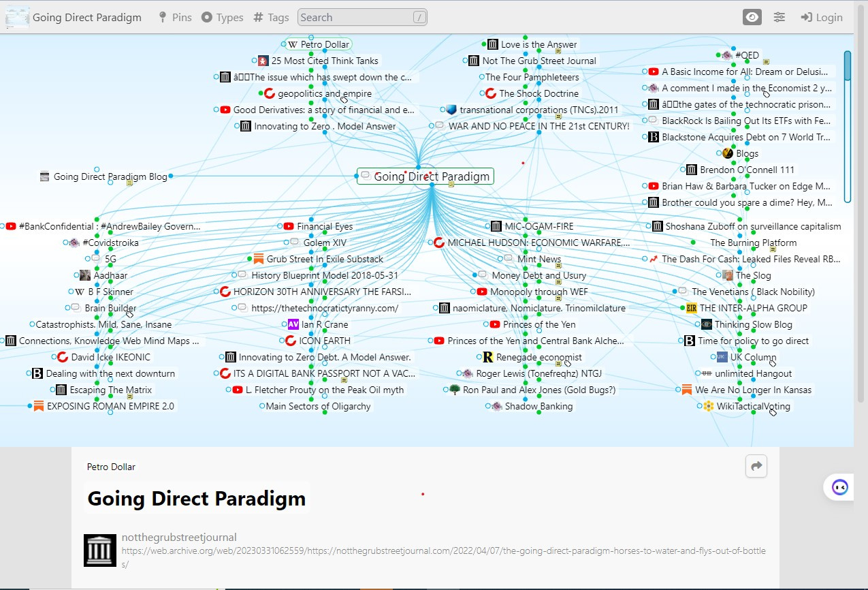Click the Login button

(x=822, y=18)
